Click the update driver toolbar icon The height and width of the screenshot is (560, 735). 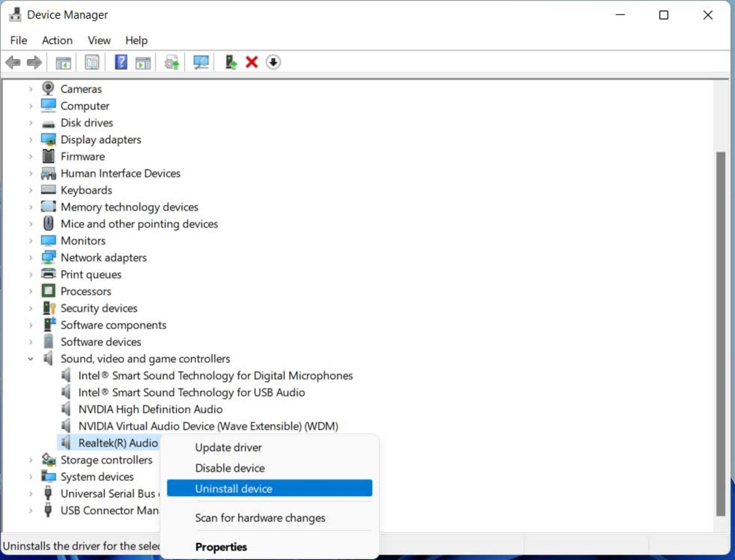click(230, 62)
